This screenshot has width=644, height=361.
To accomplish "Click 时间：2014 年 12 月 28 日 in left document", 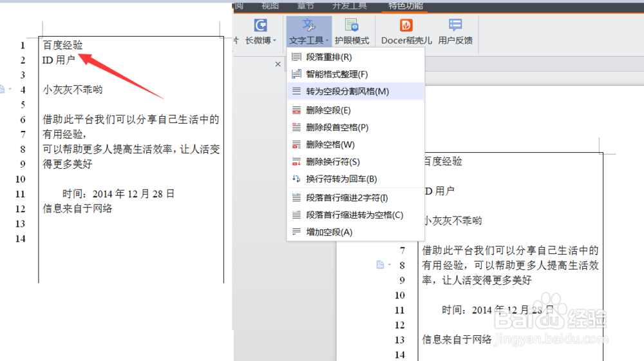I will pyautogui.click(x=118, y=193).
